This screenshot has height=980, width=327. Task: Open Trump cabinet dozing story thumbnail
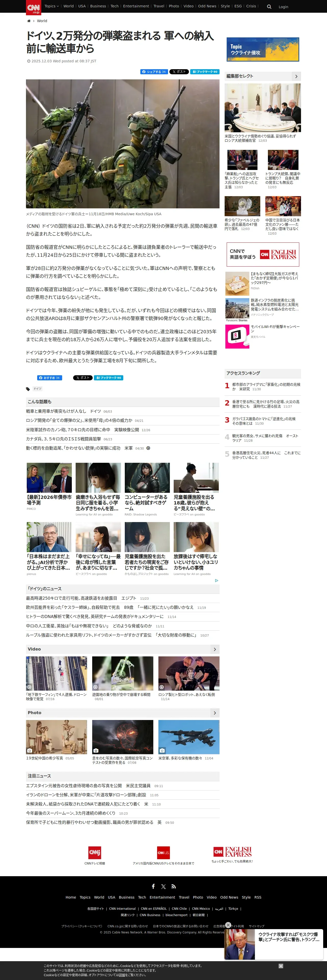283,160
